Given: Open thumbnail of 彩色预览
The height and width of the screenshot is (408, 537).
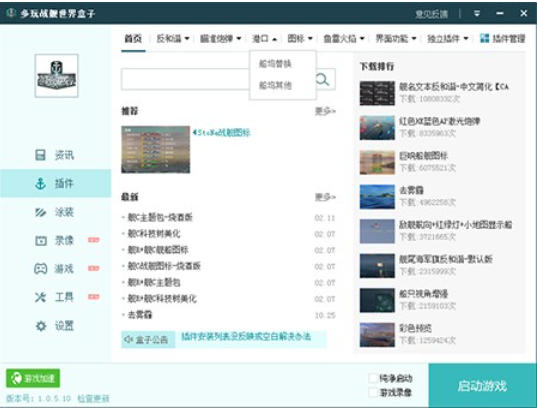Looking at the screenshot, I should click(x=377, y=335).
